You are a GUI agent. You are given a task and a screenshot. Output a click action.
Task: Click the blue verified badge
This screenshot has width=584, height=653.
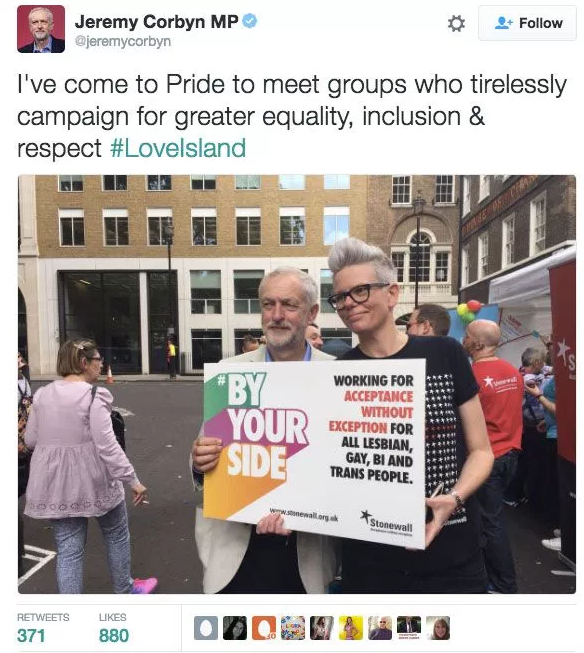[250, 21]
